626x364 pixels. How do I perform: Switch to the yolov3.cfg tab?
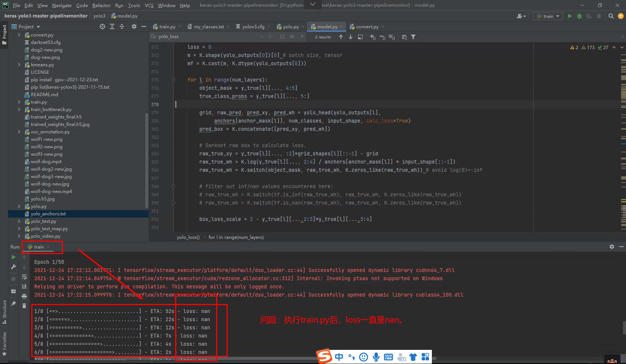253,26
